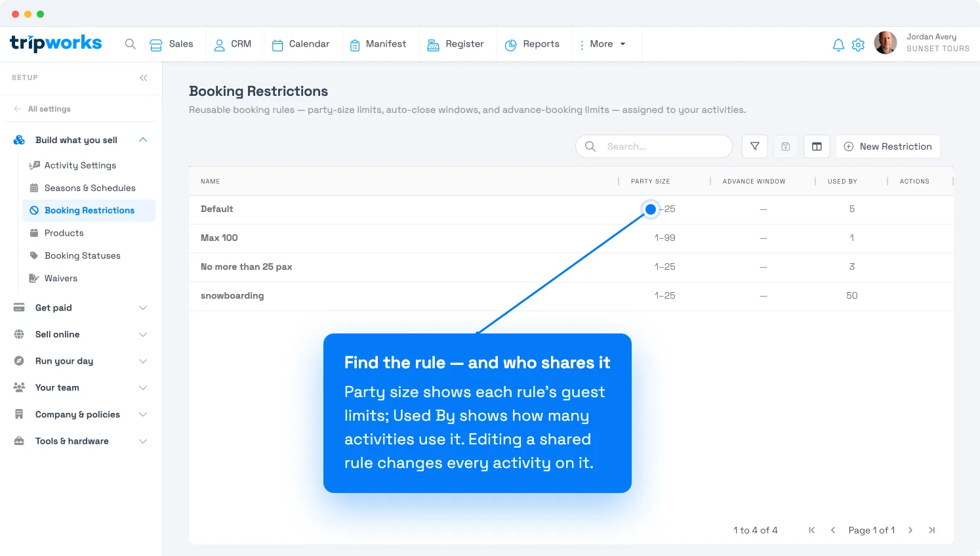The width and height of the screenshot is (980, 556).
Task: Select Booking Restrictions in sidebar
Action: pos(89,211)
